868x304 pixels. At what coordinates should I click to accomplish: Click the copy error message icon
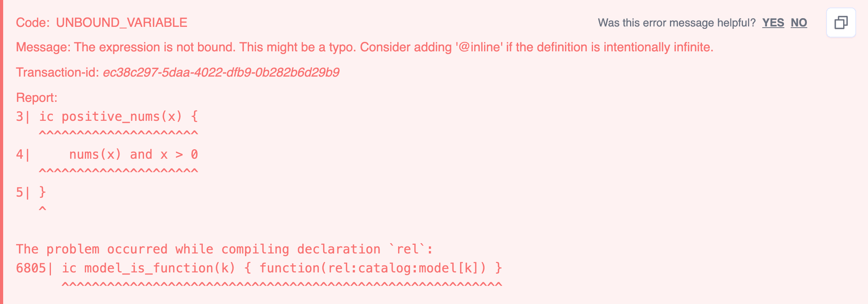(841, 23)
